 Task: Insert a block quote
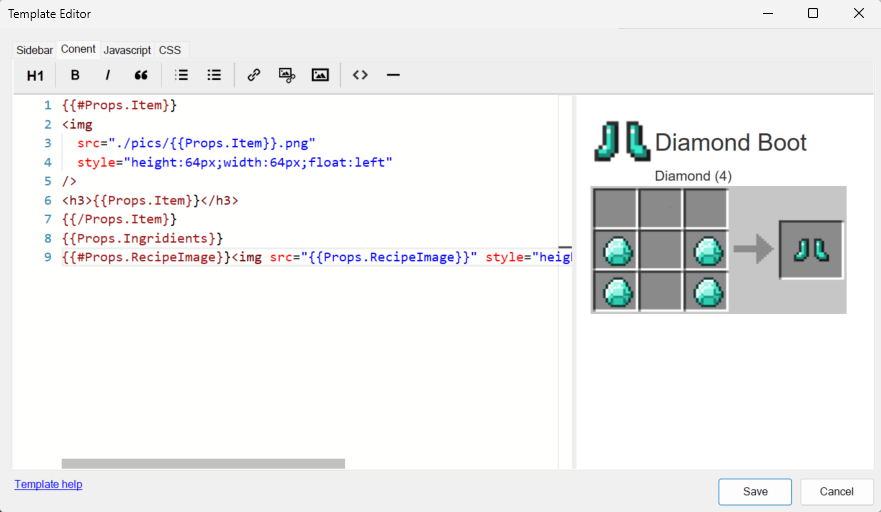point(140,75)
